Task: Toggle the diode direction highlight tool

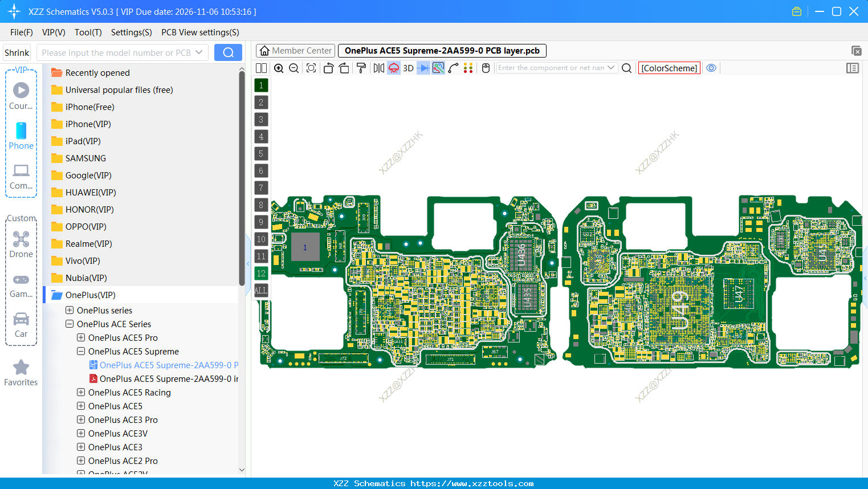Action: pos(422,68)
